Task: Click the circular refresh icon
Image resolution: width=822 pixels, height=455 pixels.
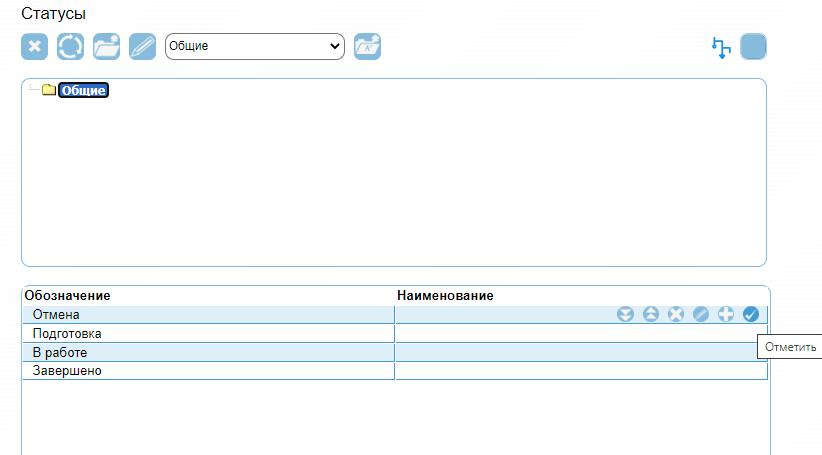Action: tap(70, 47)
